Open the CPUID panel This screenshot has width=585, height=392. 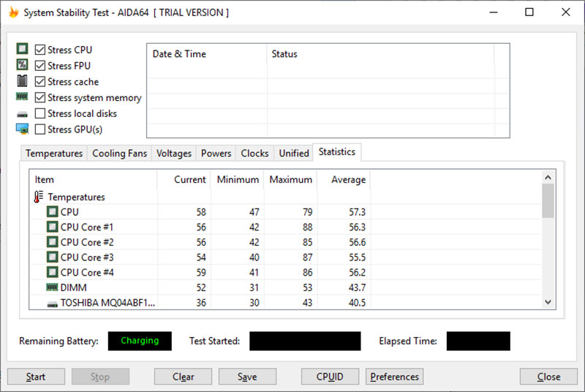click(x=330, y=377)
